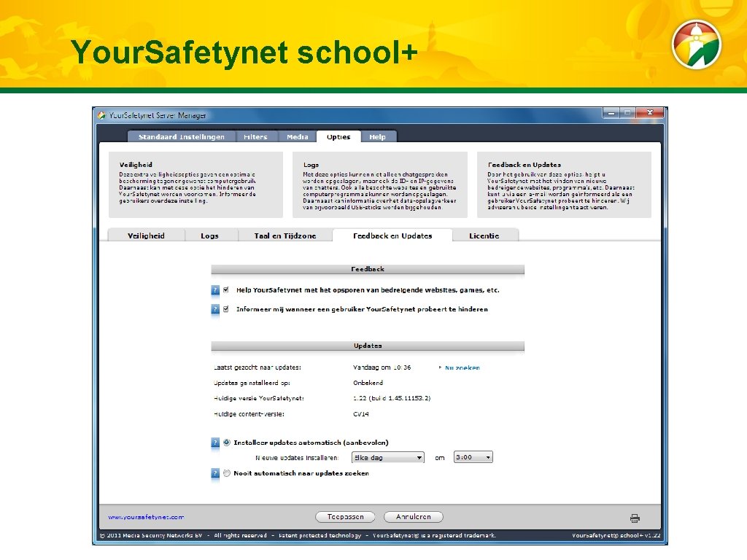Select the 'Feedback en Updates' sub-tab
This screenshot has width=747, height=560.
392,236
